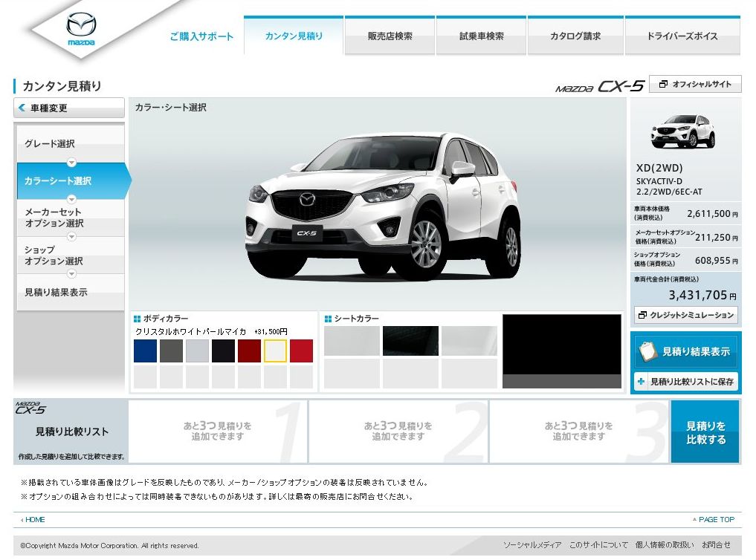Click the arrow below カラーシート選択
The height and width of the screenshot is (560, 756).
click(x=71, y=199)
